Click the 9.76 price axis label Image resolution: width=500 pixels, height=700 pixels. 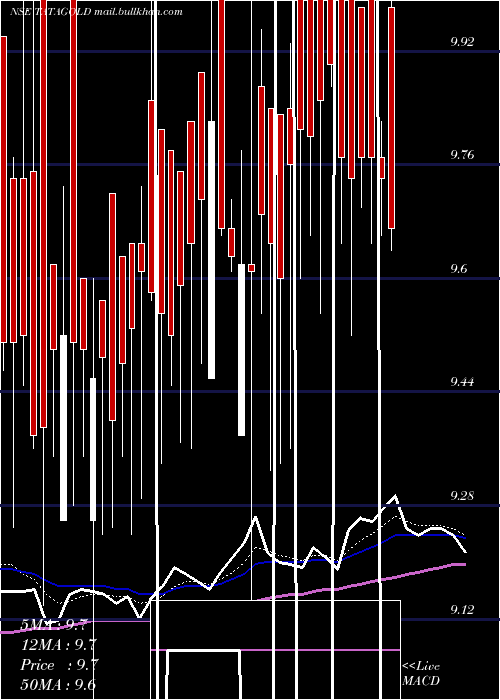[462, 155]
